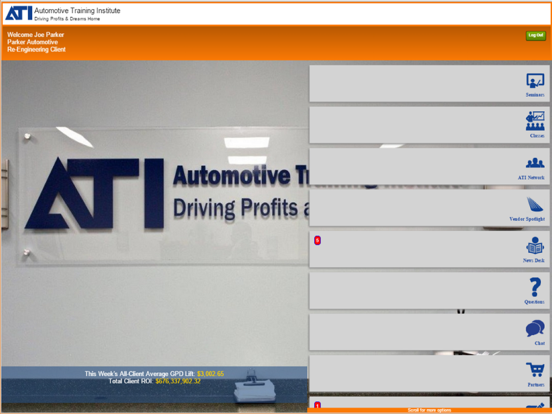The height and width of the screenshot is (414, 552).
Task: Click the $3,002.65 GPD Lift value
Action: (210, 374)
